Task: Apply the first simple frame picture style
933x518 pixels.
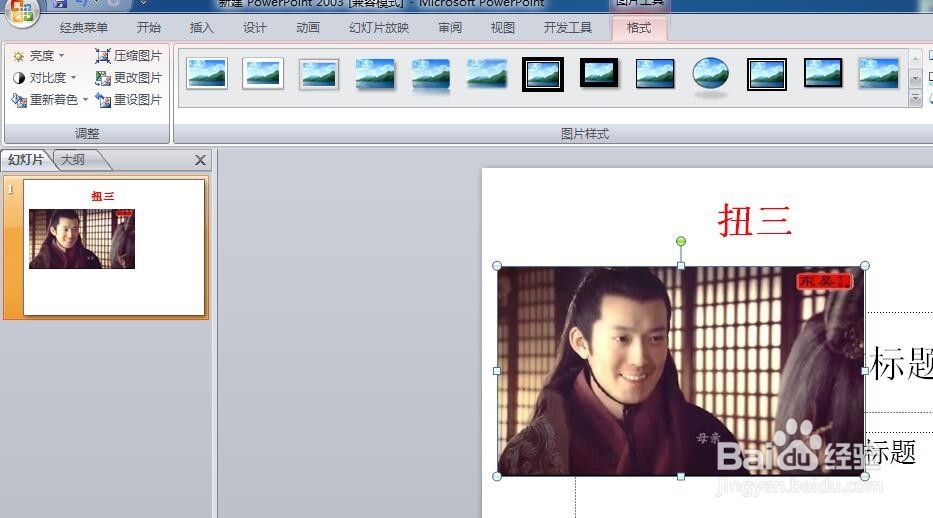Action: pyautogui.click(x=207, y=74)
